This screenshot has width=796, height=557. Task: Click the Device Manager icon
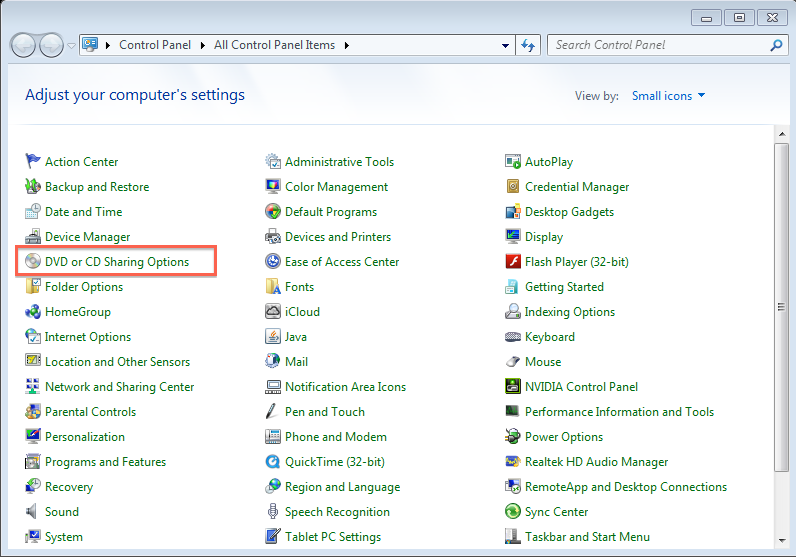pos(32,236)
